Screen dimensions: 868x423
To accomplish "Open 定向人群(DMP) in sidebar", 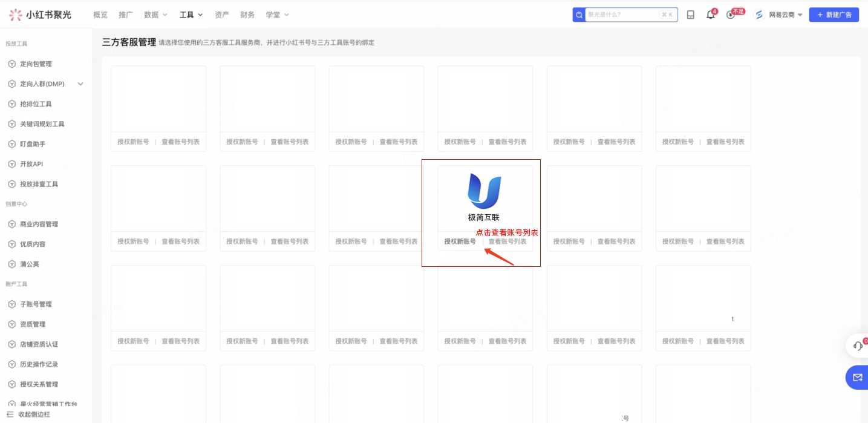I will click(42, 84).
